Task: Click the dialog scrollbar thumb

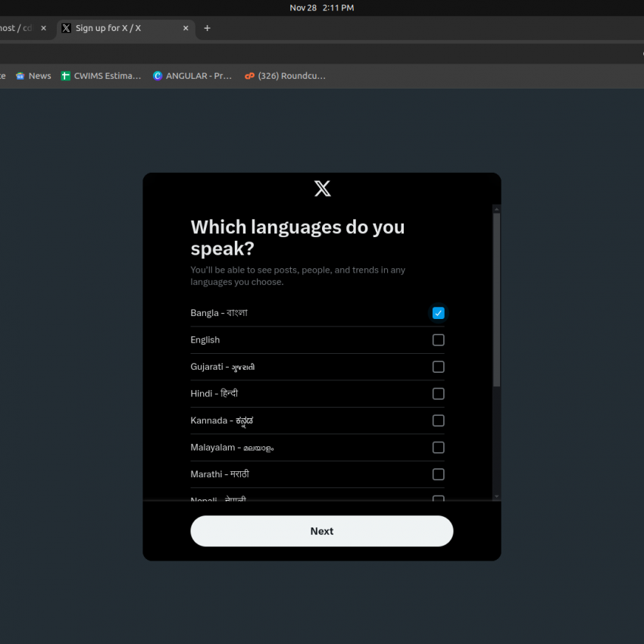Action: (496, 300)
